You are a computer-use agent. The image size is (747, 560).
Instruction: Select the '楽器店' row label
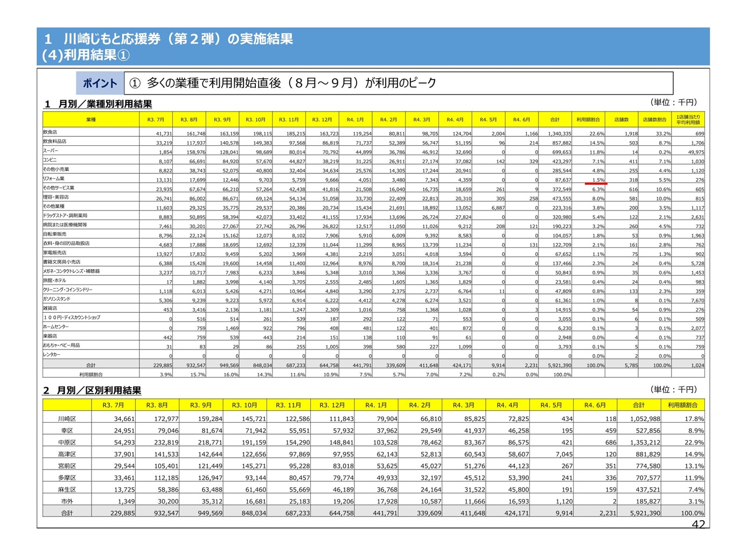pyautogui.click(x=50, y=336)
